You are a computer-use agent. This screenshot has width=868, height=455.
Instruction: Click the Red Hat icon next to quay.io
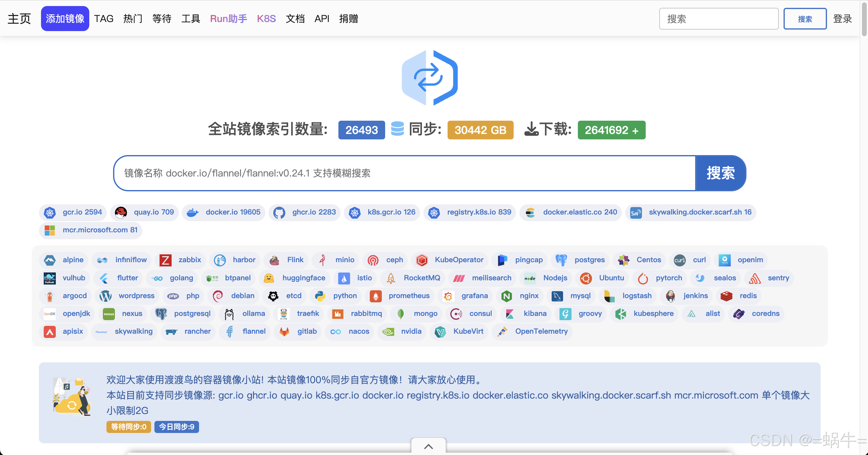121,212
